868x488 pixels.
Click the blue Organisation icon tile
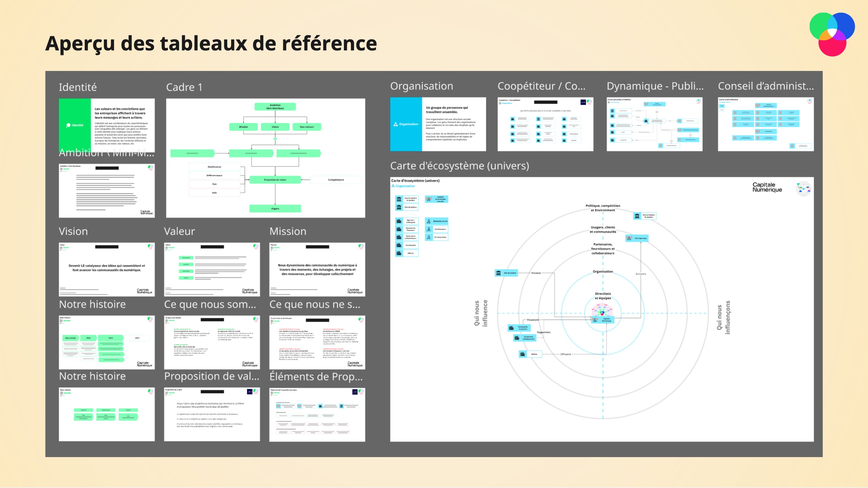(406, 124)
